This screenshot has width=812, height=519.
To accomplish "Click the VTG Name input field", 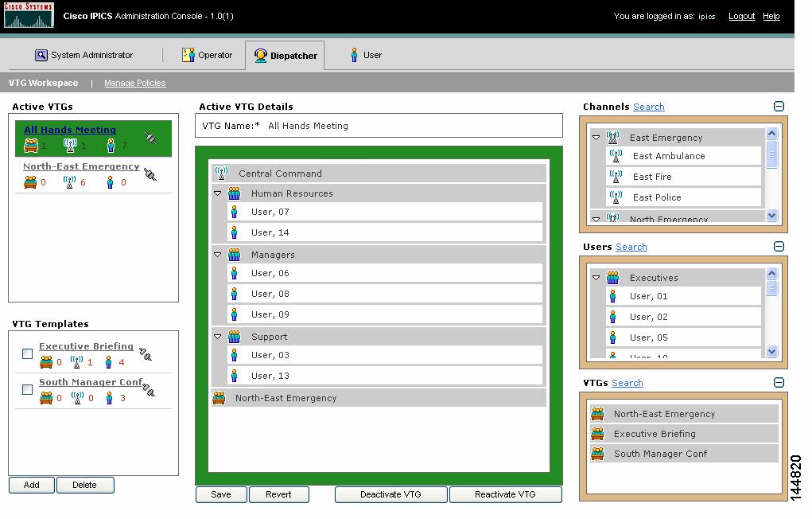I will coord(379,126).
